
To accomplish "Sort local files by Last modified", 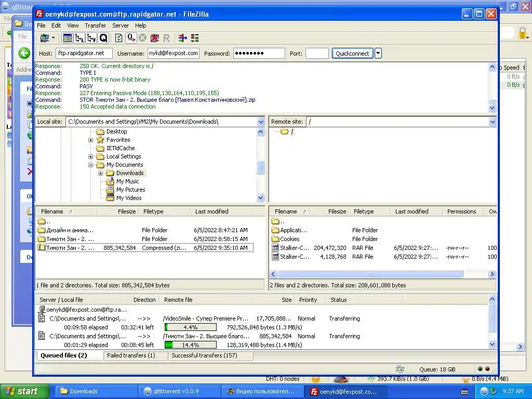I will click(x=222, y=211).
